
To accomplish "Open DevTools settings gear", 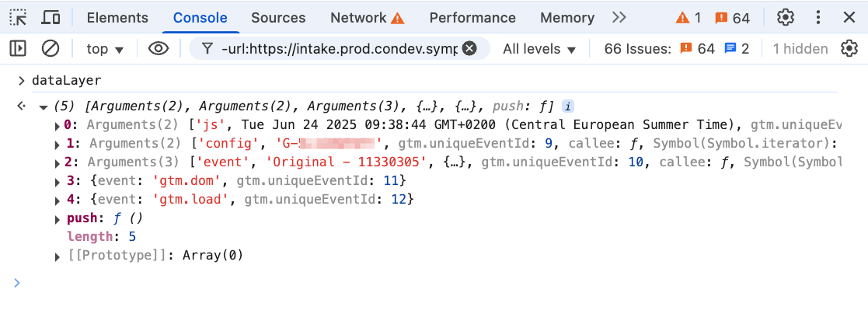I will coord(786,17).
